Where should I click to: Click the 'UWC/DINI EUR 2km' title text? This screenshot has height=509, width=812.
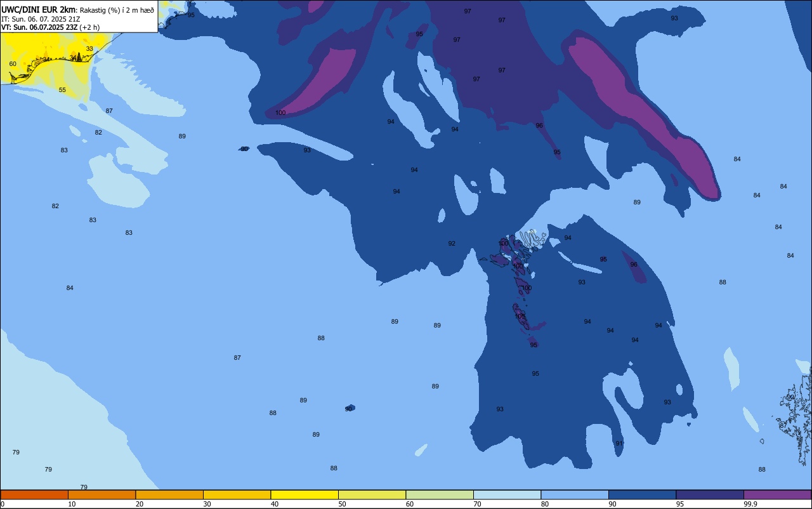[38, 10]
